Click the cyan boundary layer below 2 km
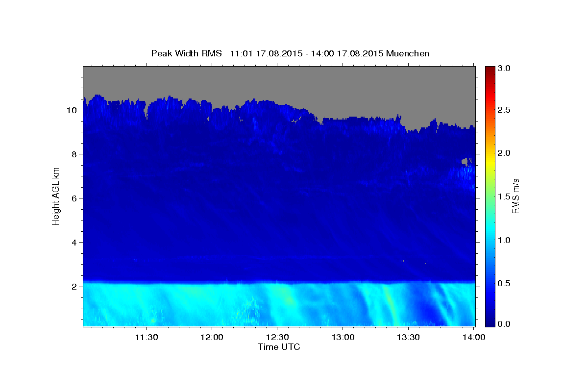588x392 pixels. click(279, 305)
